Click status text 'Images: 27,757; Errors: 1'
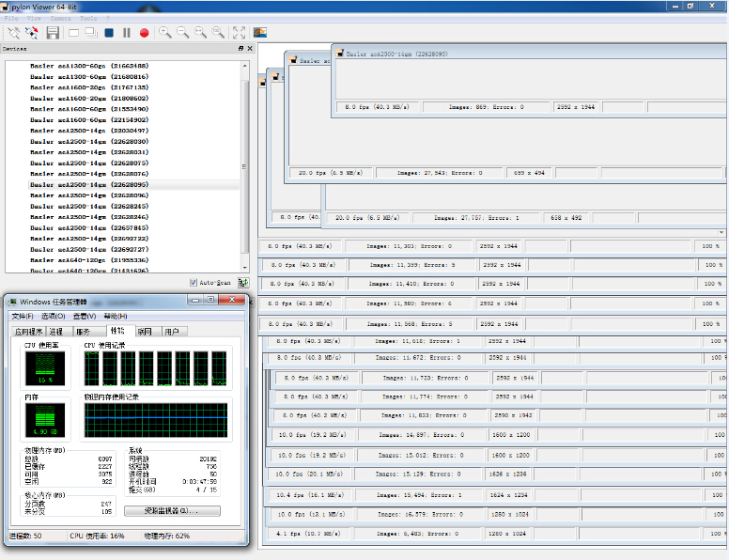The height and width of the screenshot is (560, 729). tap(476, 218)
